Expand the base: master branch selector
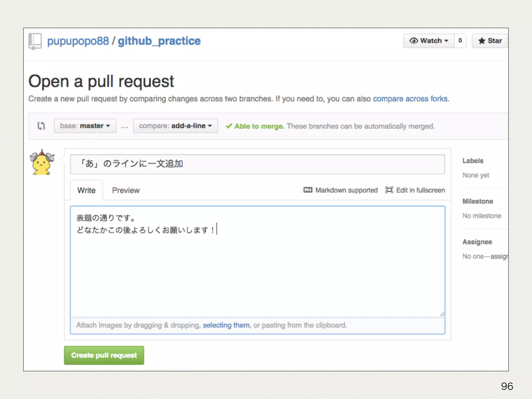532x399 pixels. coord(85,126)
